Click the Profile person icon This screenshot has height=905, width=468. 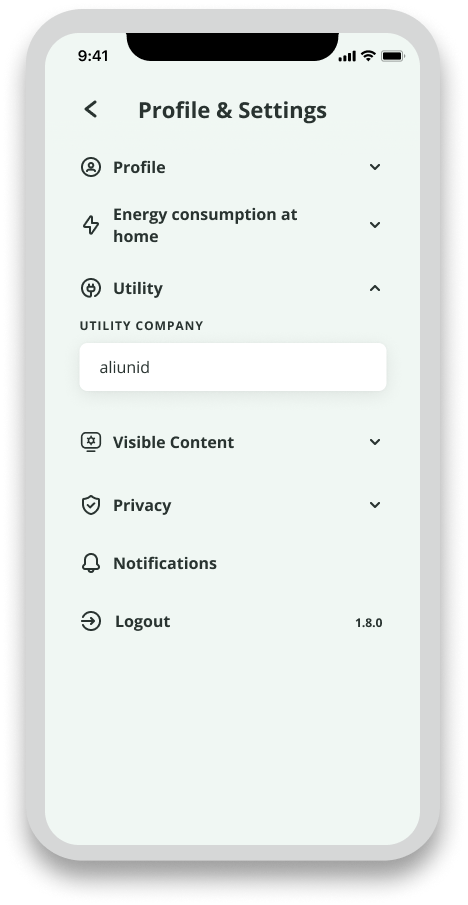point(91,167)
